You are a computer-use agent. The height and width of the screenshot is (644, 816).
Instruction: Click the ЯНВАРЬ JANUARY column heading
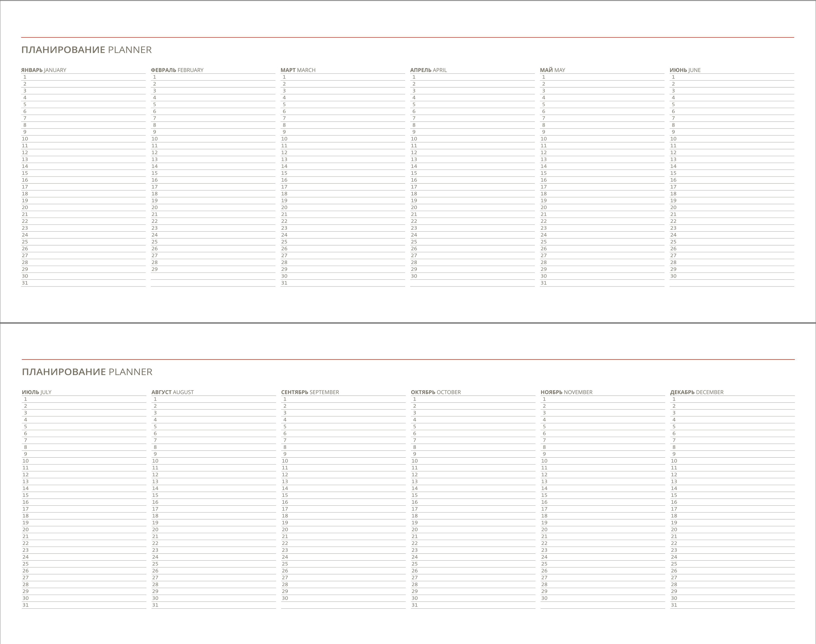pos(44,70)
